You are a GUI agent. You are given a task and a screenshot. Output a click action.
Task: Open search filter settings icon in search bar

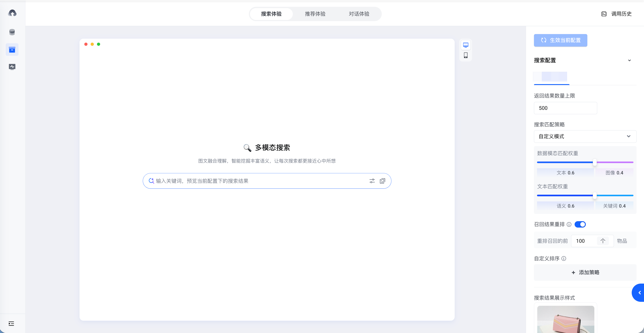[372, 181]
